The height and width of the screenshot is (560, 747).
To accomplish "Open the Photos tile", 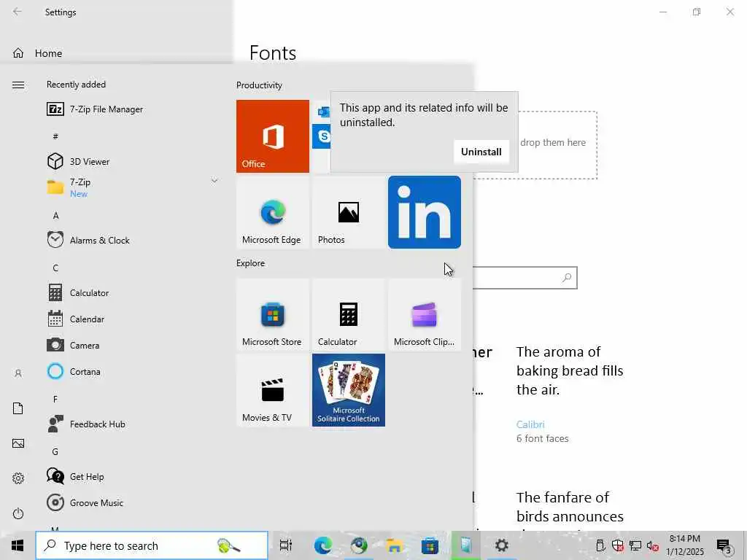I will [x=348, y=212].
